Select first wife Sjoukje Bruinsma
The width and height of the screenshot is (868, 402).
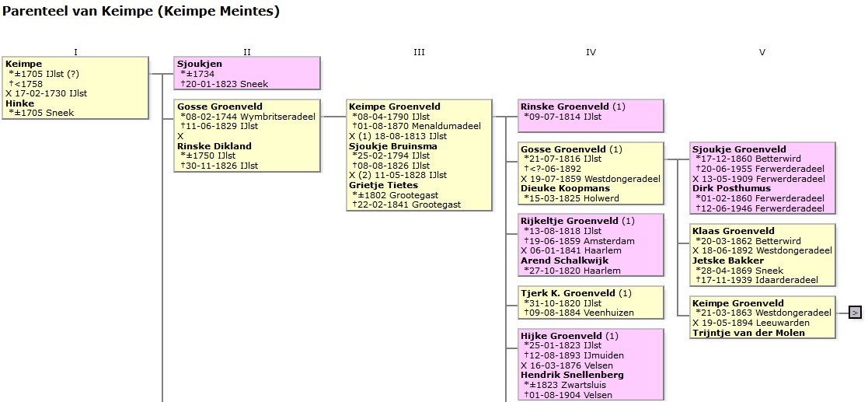(x=392, y=146)
